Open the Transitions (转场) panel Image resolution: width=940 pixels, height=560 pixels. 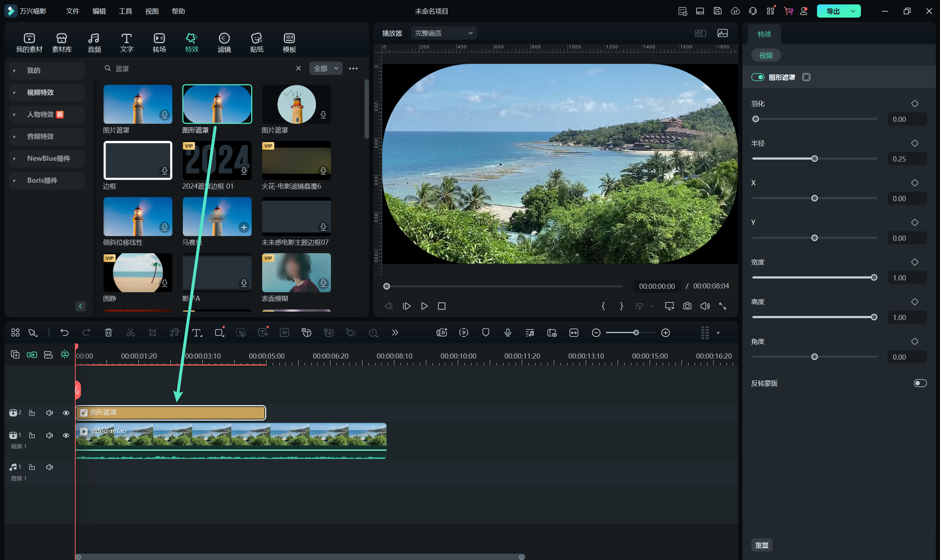pos(159,42)
